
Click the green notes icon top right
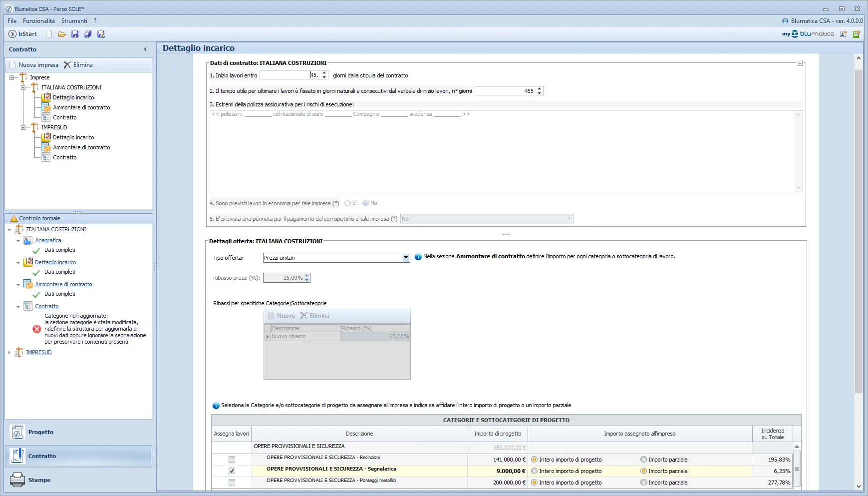point(857,34)
